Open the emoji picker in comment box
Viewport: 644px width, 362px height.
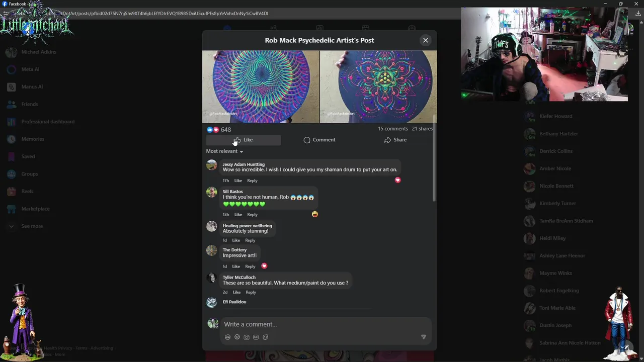[237, 337]
